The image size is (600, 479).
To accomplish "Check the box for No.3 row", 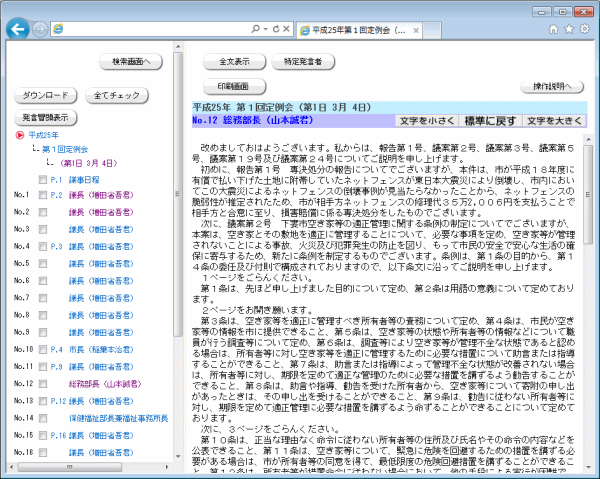I will point(43,230).
